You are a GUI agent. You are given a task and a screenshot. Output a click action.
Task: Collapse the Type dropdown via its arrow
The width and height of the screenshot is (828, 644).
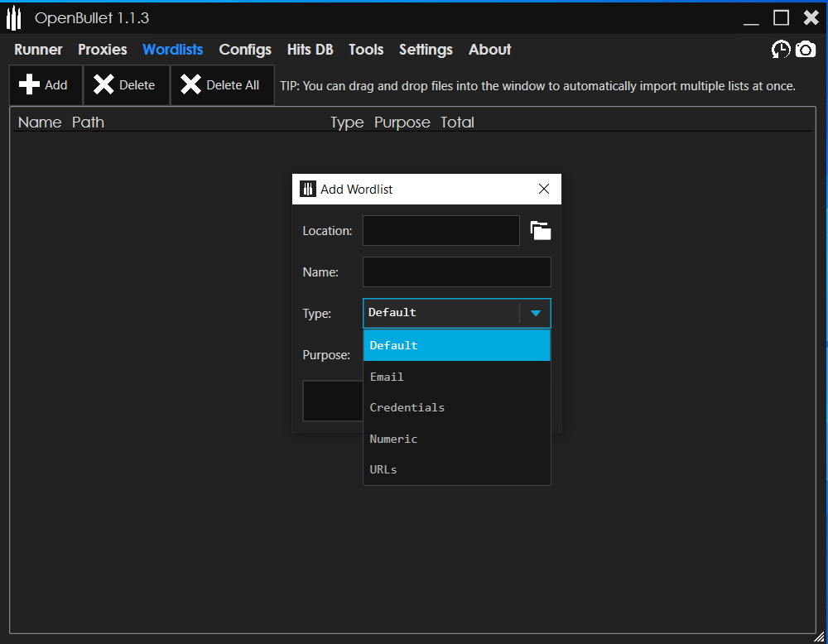[536, 313]
